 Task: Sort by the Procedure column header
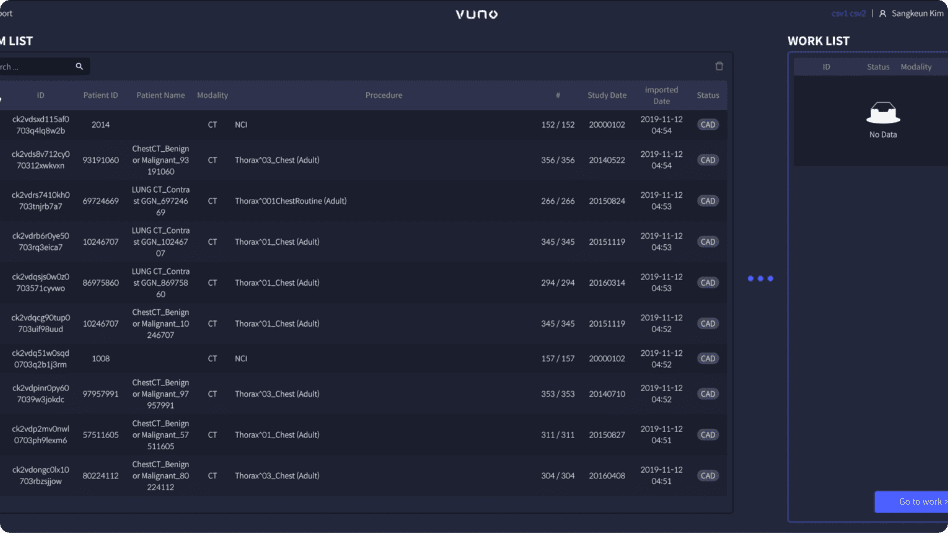(383, 95)
